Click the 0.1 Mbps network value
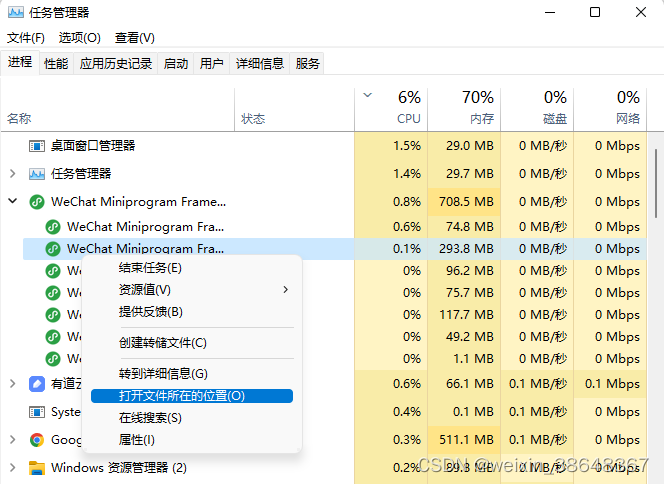Screen dimensions: 664x484 [612, 384]
